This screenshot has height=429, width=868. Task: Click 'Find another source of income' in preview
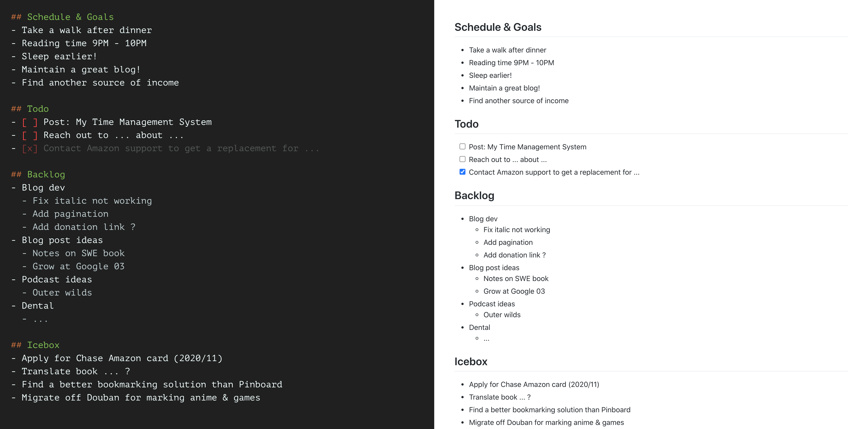[519, 101]
